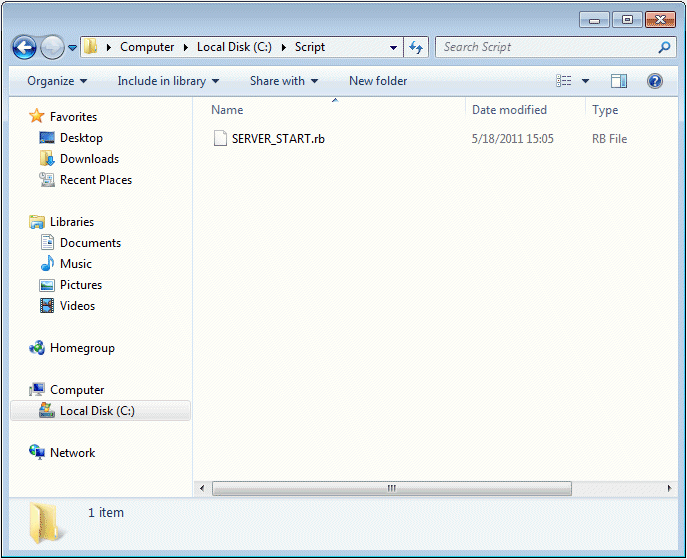The image size is (687, 559).
Task: Click the Favorites star icon
Action: pos(37,116)
